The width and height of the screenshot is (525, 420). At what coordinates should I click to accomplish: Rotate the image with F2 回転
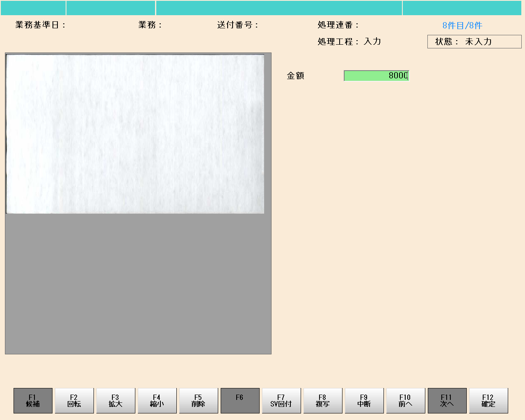(x=74, y=400)
